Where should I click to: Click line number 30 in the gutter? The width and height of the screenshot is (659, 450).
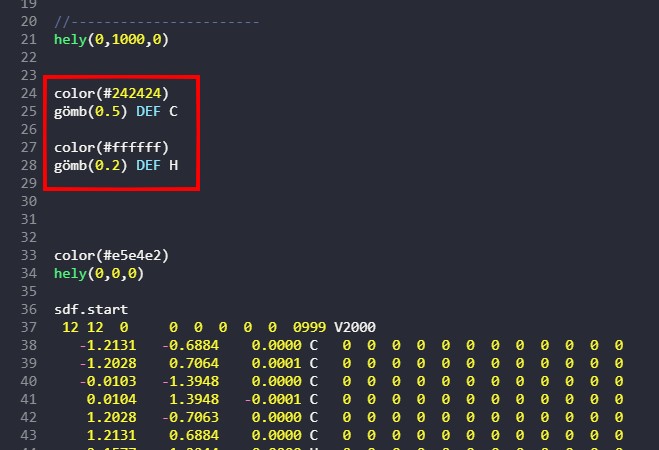click(28, 201)
